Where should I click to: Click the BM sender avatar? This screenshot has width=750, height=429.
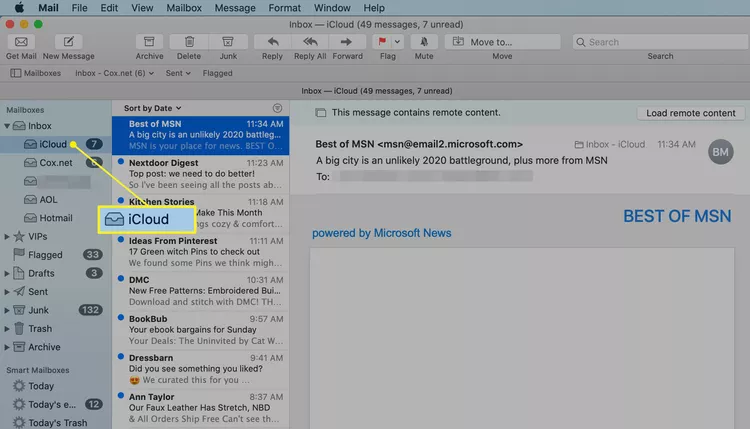(720, 152)
